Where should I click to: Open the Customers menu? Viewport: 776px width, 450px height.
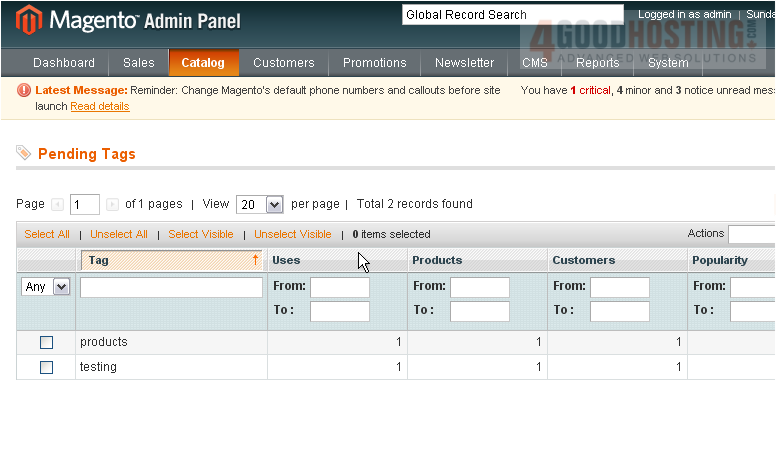(284, 63)
